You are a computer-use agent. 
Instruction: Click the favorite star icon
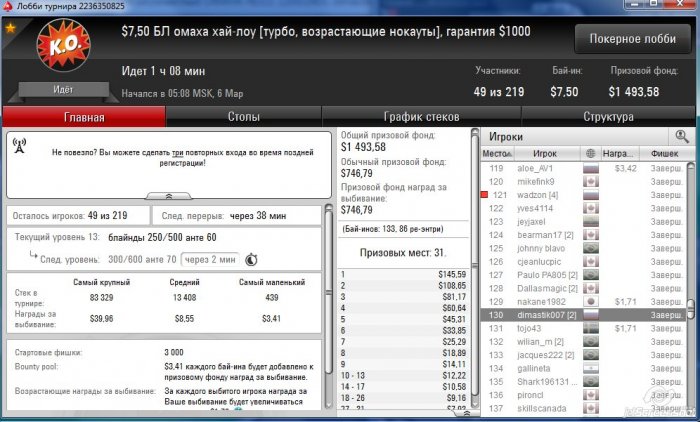10,29
